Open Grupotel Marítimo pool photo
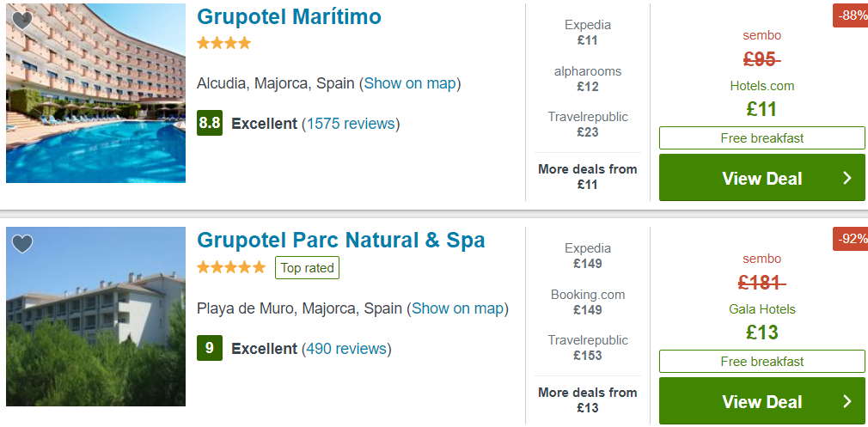868x427 pixels. 95,95
